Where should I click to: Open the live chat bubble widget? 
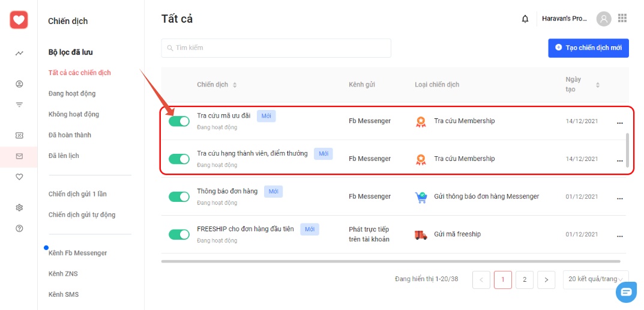(627, 293)
